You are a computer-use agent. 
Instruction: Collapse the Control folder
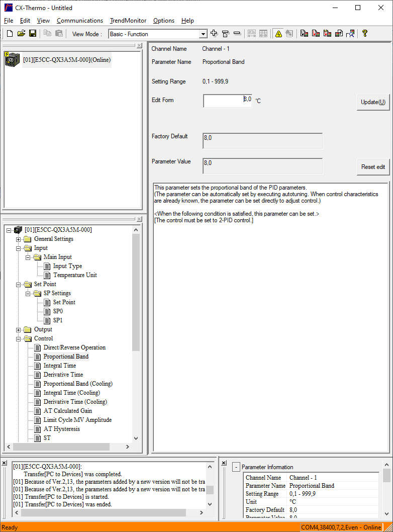18,339
